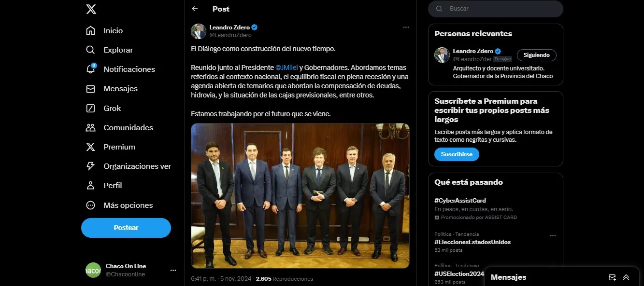Compose a new message icon in Mensajes

[612, 277]
